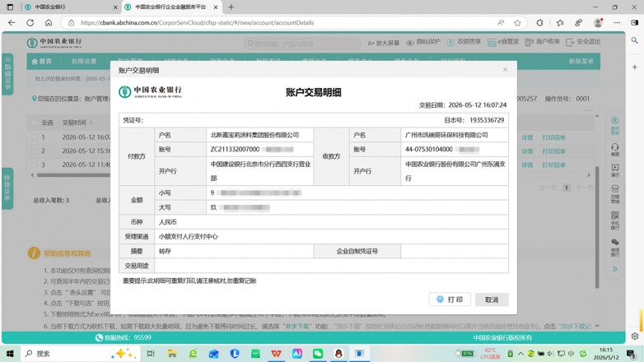The height and width of the screenshot is (362, 644).
Task: Click the 隐藏菜单 hide menu side tab
Action: [7, 74]
